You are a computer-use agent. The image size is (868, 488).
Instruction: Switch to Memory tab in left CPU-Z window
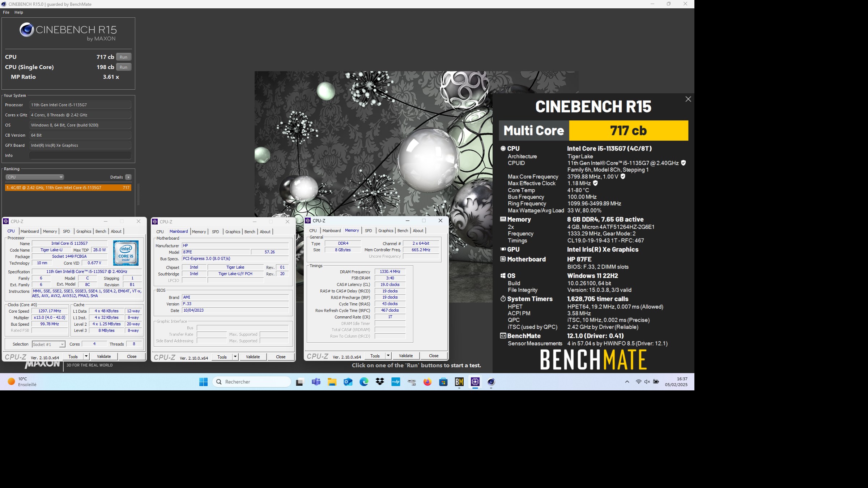[50, 231]
